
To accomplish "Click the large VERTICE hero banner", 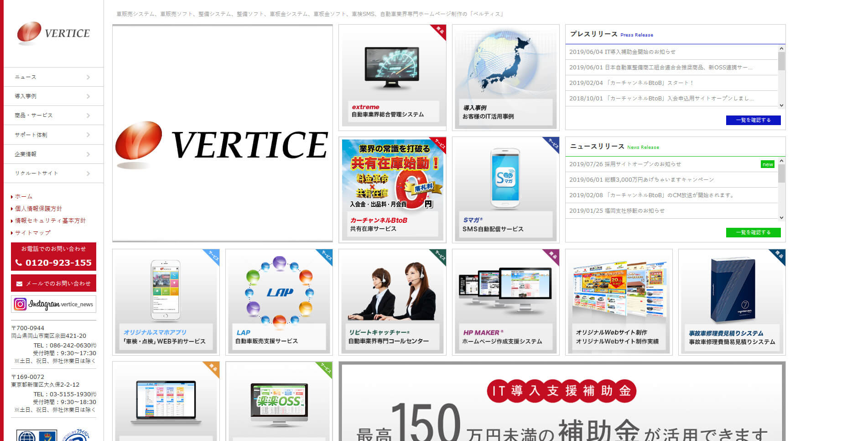I will click(x=223, y=133).
